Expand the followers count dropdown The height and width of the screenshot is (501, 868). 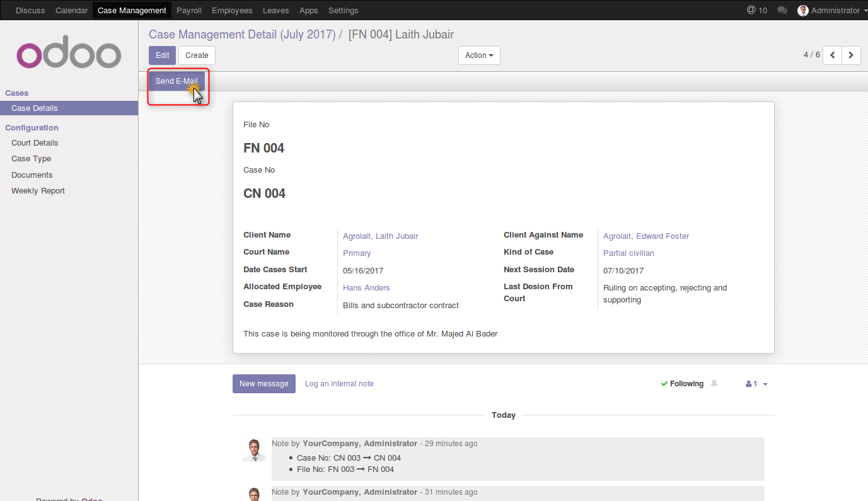click(756, 384)
